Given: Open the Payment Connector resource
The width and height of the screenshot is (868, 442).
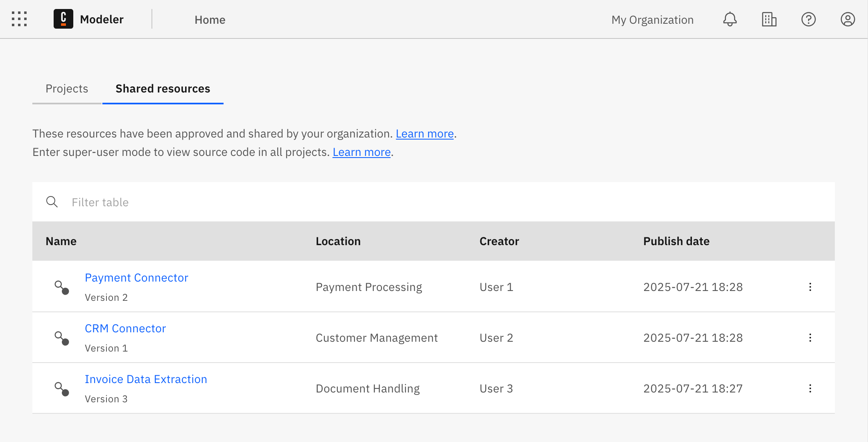Looking at the screenshot, I should click(136, 277).
